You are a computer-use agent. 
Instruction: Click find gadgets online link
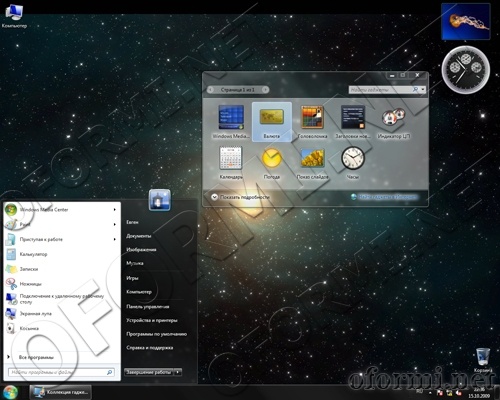tap(388, 197)
